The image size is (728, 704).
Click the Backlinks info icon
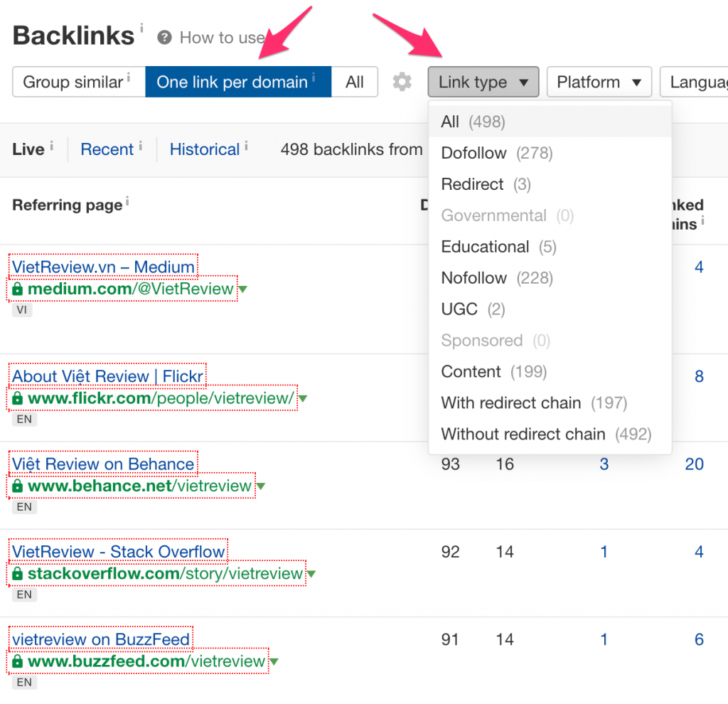[141, 28]
